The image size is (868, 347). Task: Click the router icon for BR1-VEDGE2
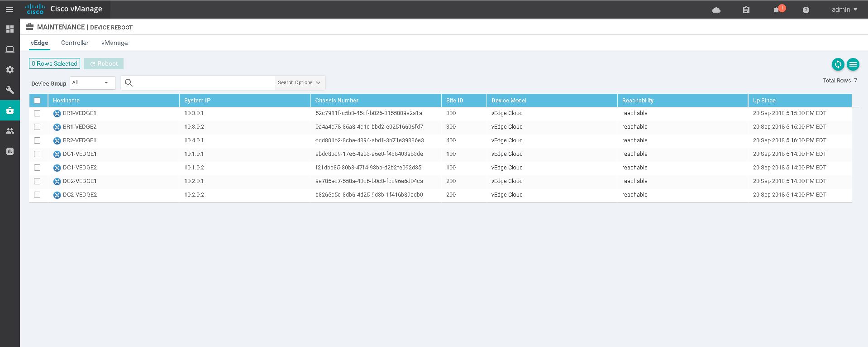pyautogui.click(x=57, y=127)
